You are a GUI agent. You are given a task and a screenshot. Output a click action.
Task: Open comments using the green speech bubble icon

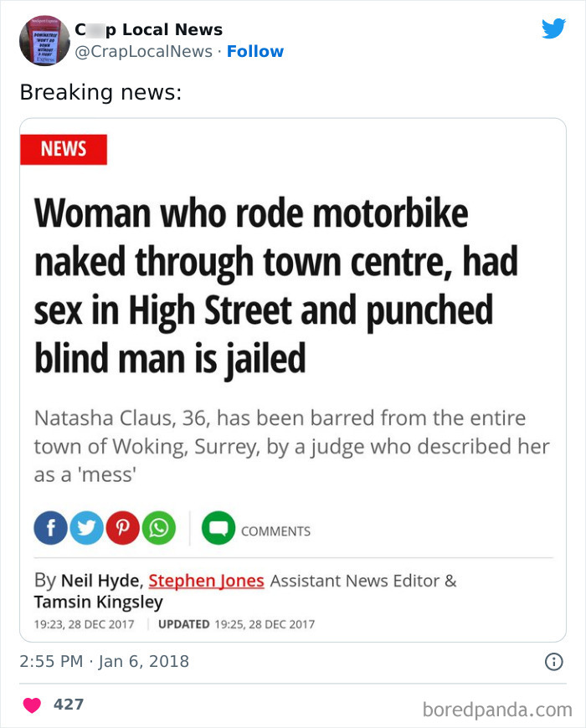[x=216, y=528]
